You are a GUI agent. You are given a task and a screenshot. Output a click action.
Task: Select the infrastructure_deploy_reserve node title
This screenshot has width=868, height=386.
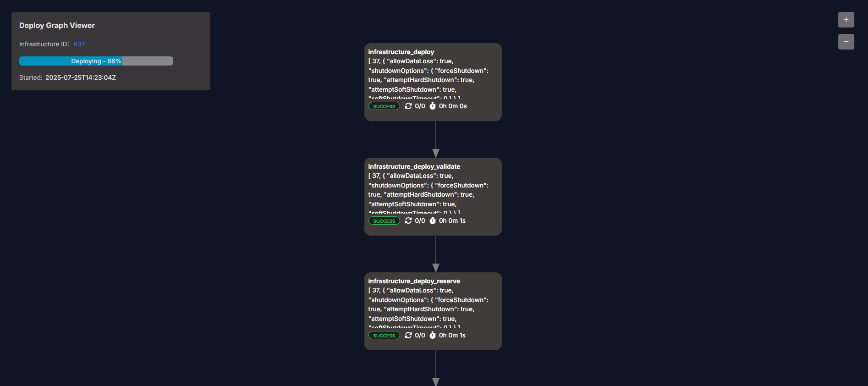414,281
